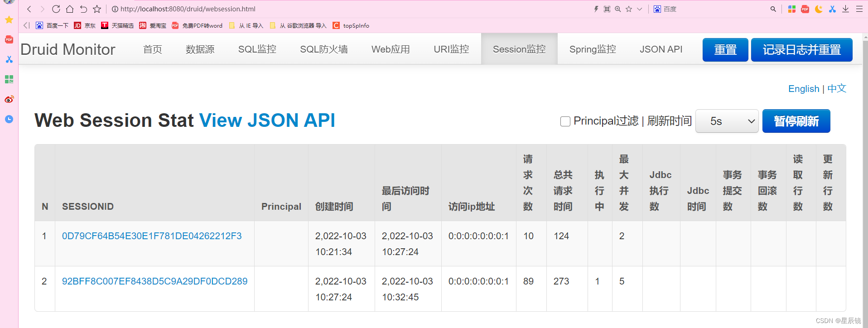Image resolution: width=868 pixels, height=328 pixels.
Task: Switch to the 数据源 tab
Action: pyautogui.click(x=200, y=49)
